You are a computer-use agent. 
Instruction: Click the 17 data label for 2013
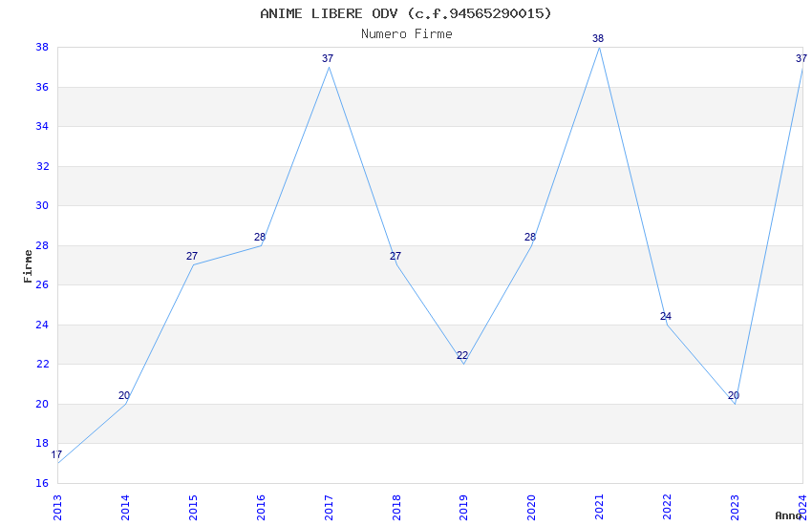point(56,455)
